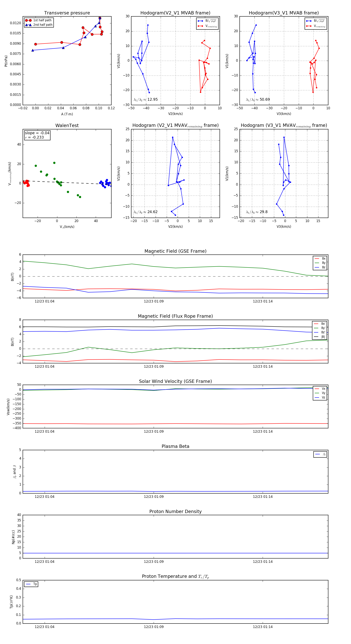Select the Bz' legend entry in Flux Rope panel
The width and height of the screenshot is (351, 644).
[x=320, y=332]
